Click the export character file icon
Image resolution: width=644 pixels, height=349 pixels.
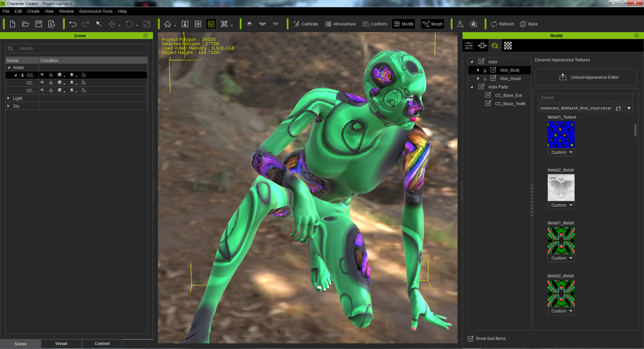(x=52, y=24)
